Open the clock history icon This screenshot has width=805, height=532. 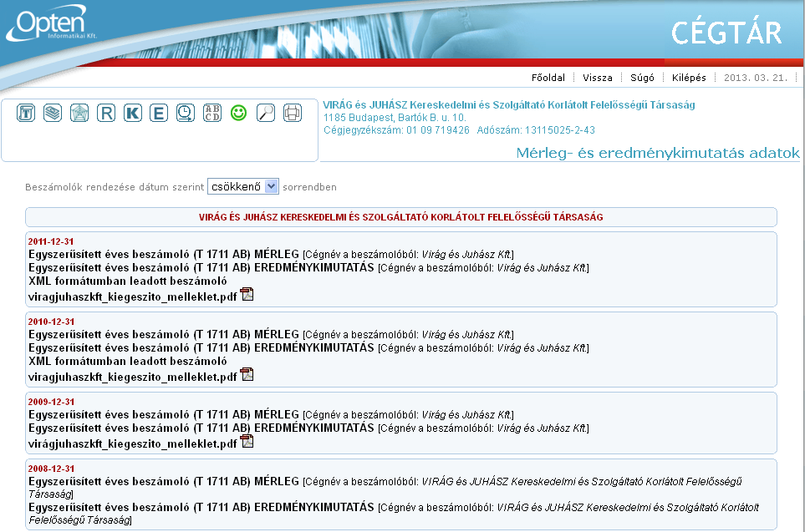[x=186, y=113]
